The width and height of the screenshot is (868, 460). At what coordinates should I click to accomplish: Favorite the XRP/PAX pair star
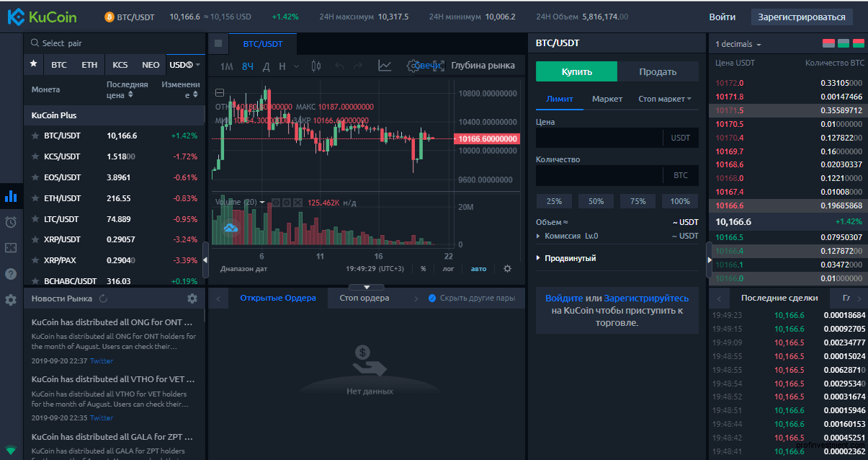tap(35, 260)
